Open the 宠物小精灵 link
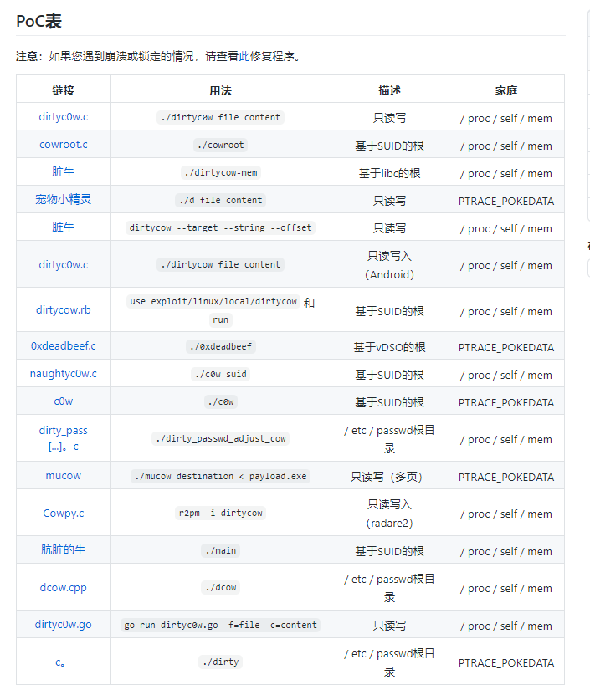 tap(64, 199)
